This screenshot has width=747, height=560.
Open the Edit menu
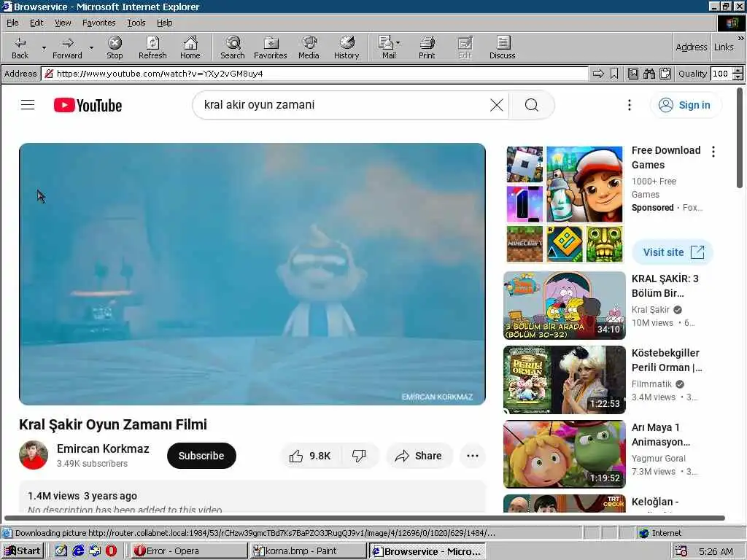point(36,23)
